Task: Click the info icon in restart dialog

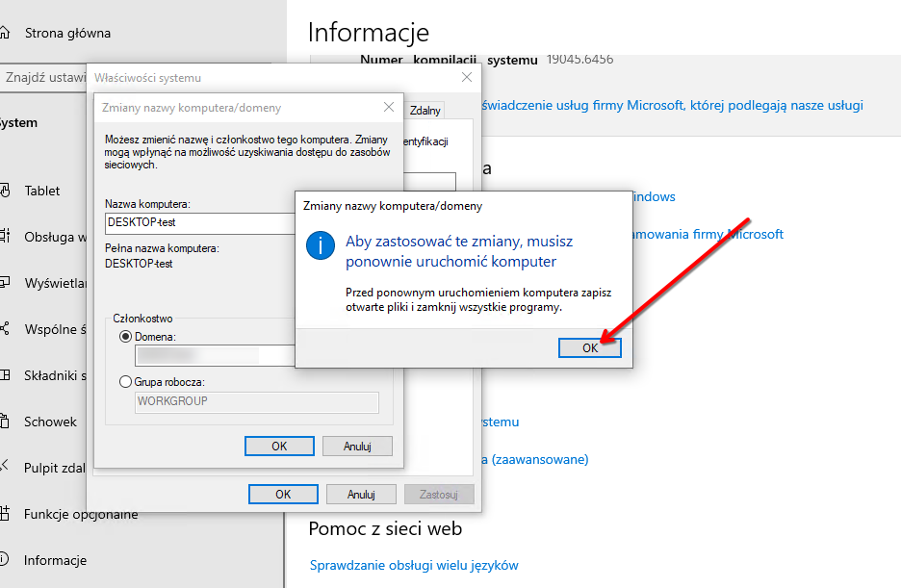Action: (x=320, y=245)
